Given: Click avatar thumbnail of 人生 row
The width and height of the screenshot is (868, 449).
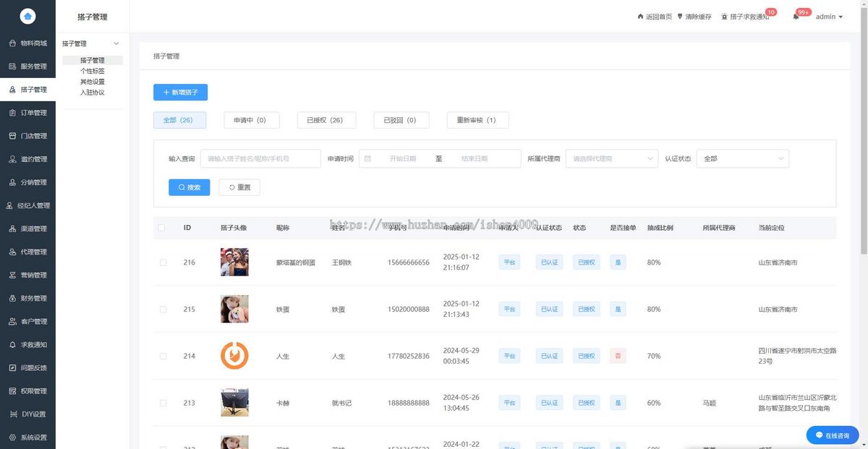Looking at the screenshot, I should tap(234, 356).
